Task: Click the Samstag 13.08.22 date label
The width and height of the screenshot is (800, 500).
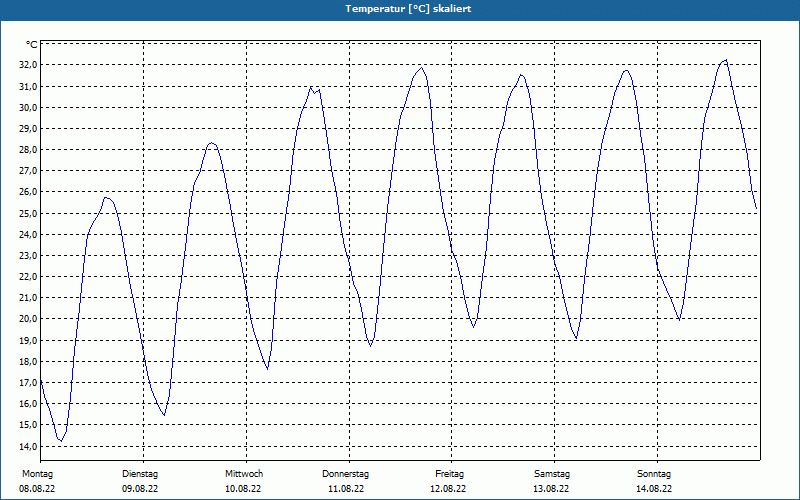Action: point(552,481)
